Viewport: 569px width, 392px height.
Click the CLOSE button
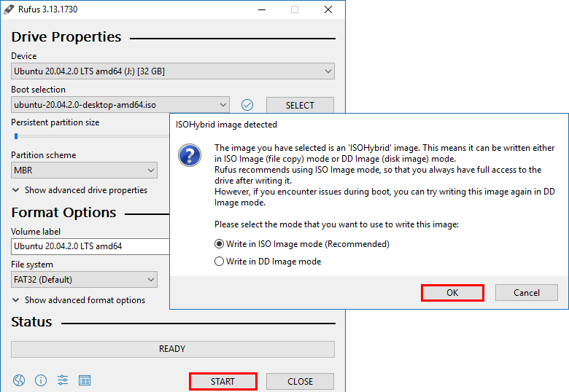pyautogui.click(x=300, y=382)
